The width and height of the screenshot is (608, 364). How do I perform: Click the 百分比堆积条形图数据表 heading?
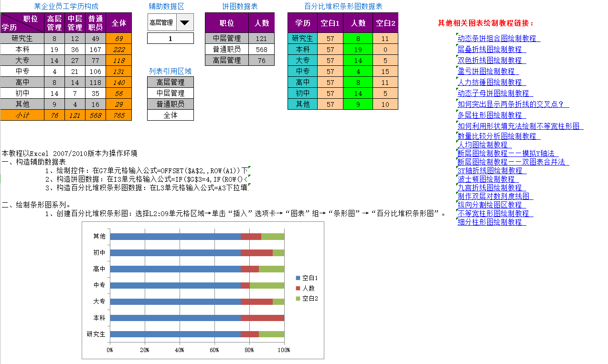coord(343,6)
